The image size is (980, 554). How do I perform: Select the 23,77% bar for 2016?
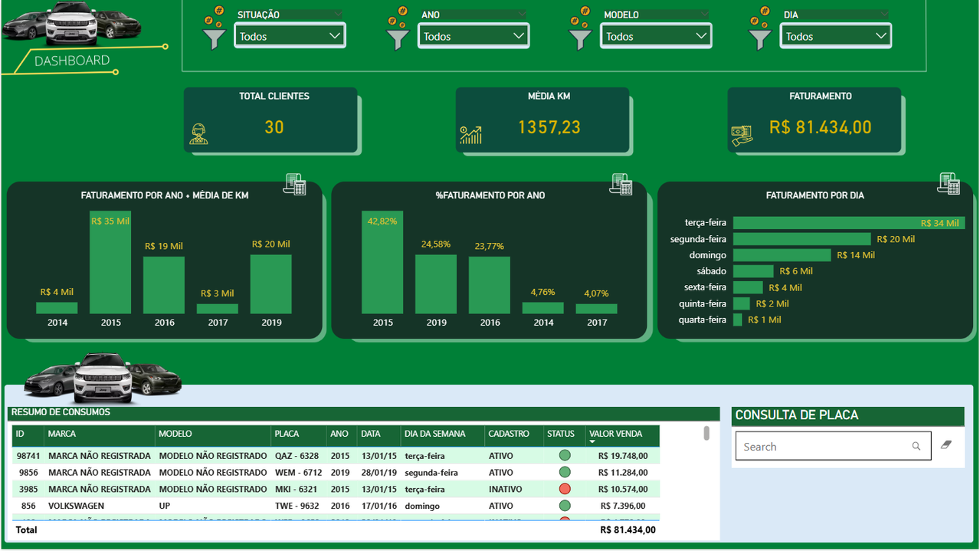(490, 285)
